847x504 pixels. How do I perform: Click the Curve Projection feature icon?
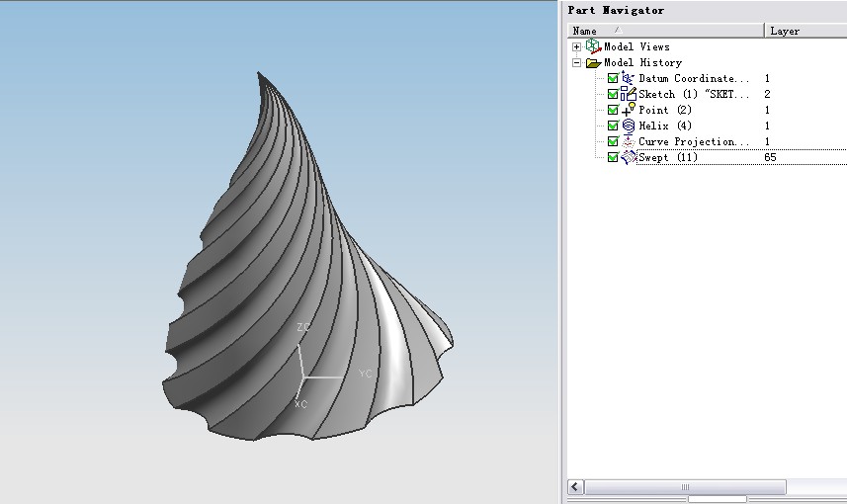pos(628,141)
